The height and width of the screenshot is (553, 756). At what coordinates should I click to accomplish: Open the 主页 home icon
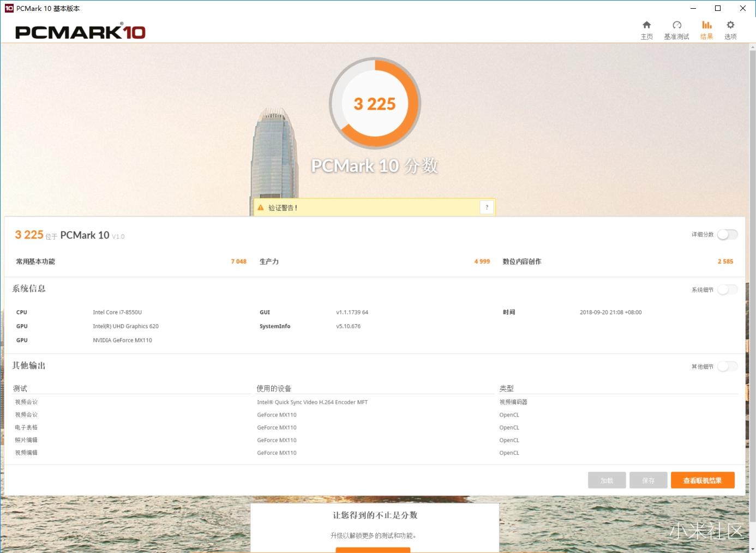[x=646, y=25]
